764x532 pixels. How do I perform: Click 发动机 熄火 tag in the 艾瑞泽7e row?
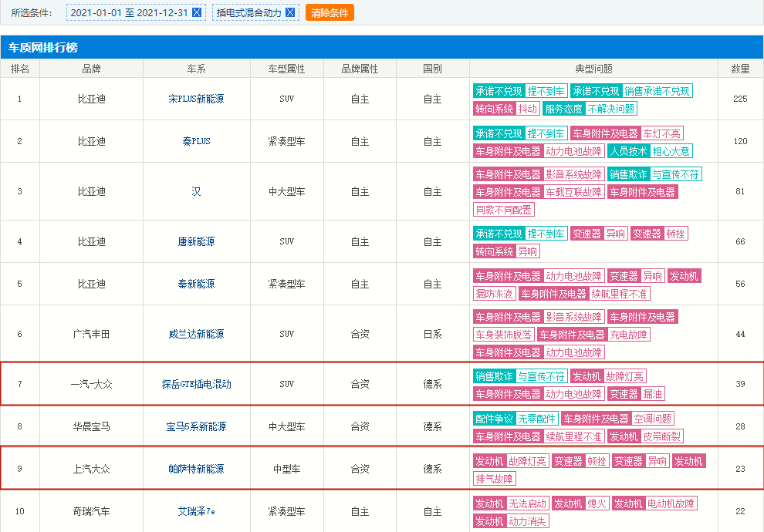(580, 503)
